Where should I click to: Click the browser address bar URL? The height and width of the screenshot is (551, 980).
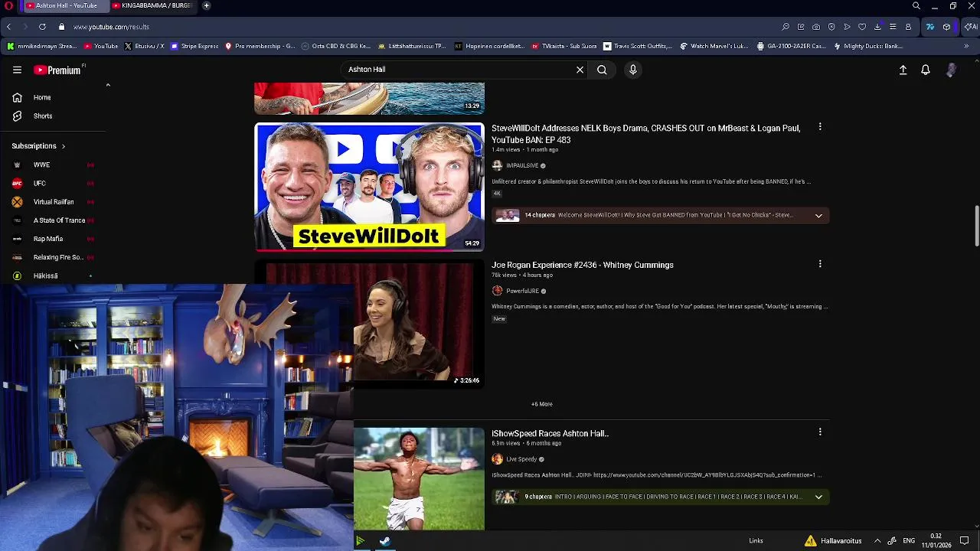tap(111, 27)
